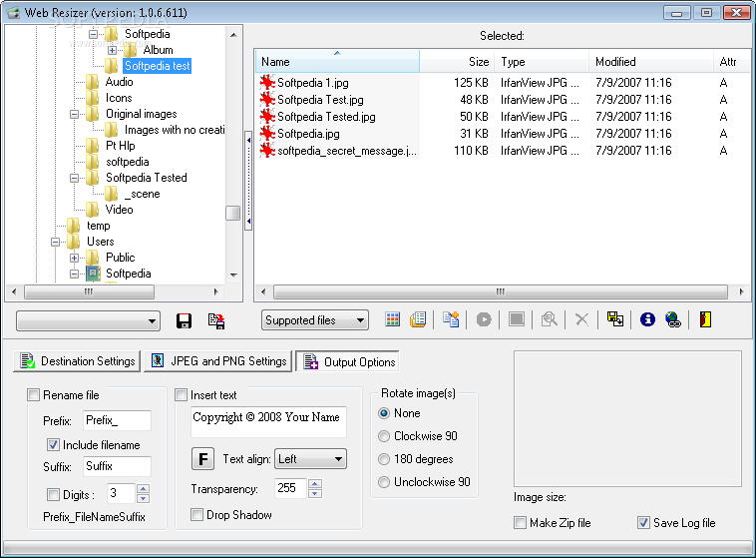Enable the Digits checkbox

point(53,494)
